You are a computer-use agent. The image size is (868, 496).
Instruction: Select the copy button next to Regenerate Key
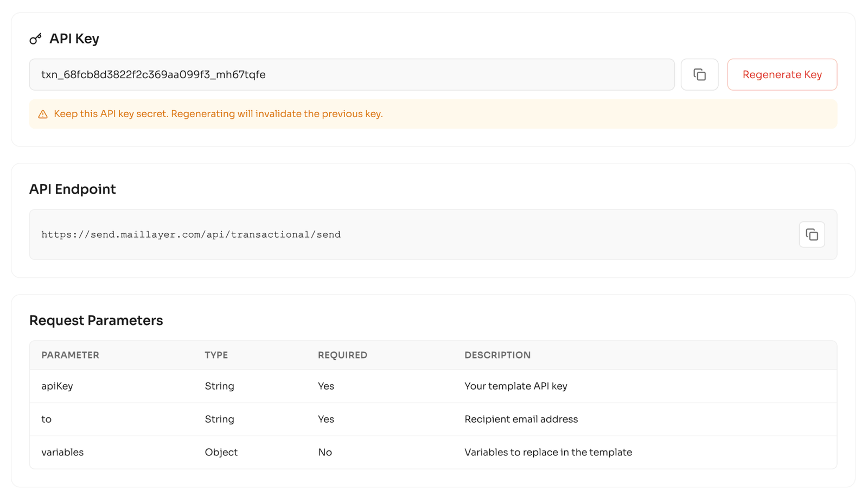pos(700,74)
